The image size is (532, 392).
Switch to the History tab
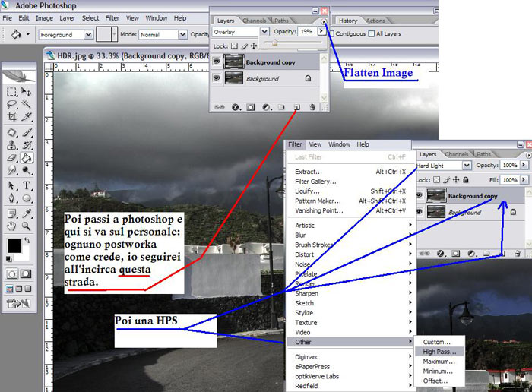(x=349, y=21)
